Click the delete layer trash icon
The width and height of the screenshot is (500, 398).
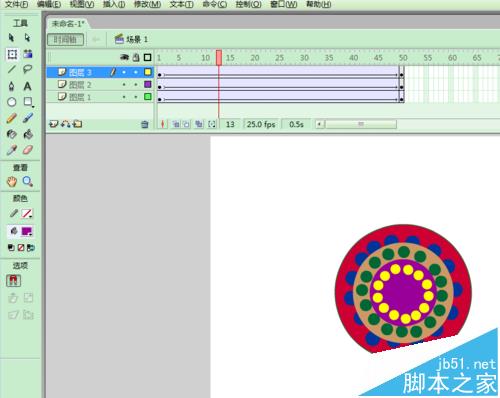point(145,124)
